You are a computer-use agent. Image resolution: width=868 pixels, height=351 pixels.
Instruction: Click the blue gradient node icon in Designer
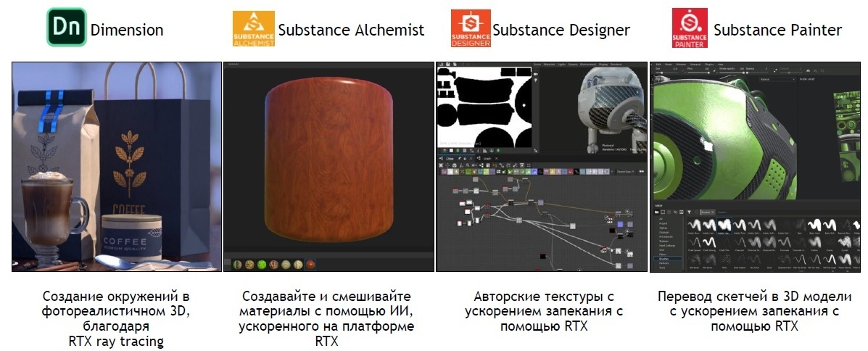534,172
